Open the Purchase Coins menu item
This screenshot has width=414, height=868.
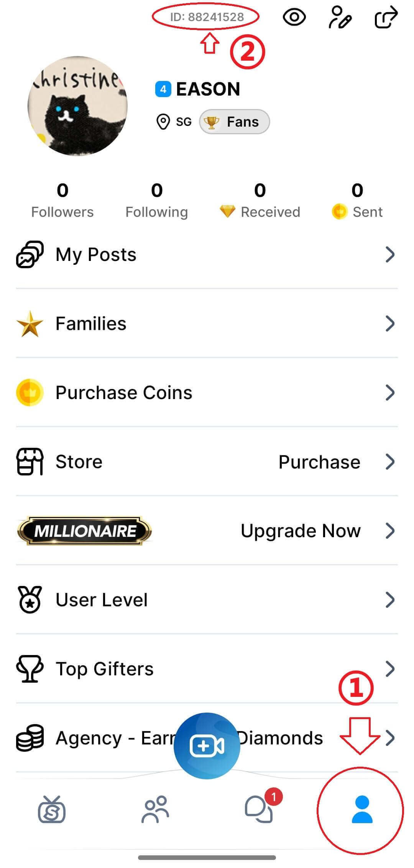(123, 393)
